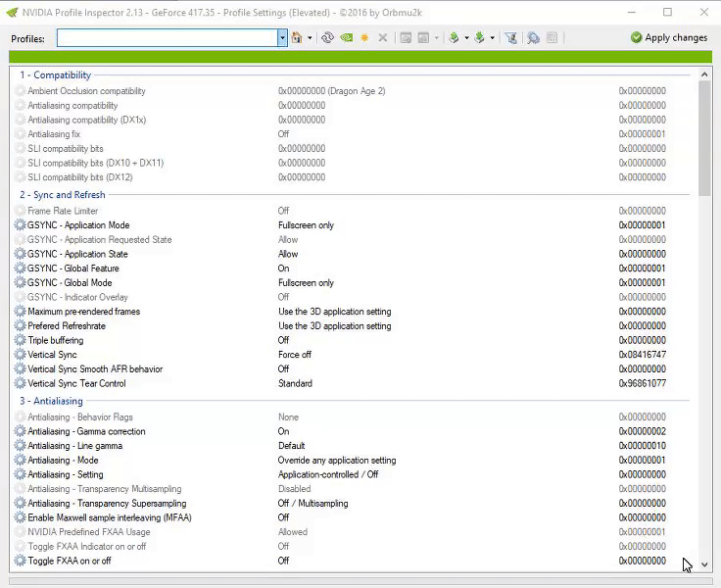This screenshot has height=588, width=721.
Task: Export the current profile
Action: [455, 37]
